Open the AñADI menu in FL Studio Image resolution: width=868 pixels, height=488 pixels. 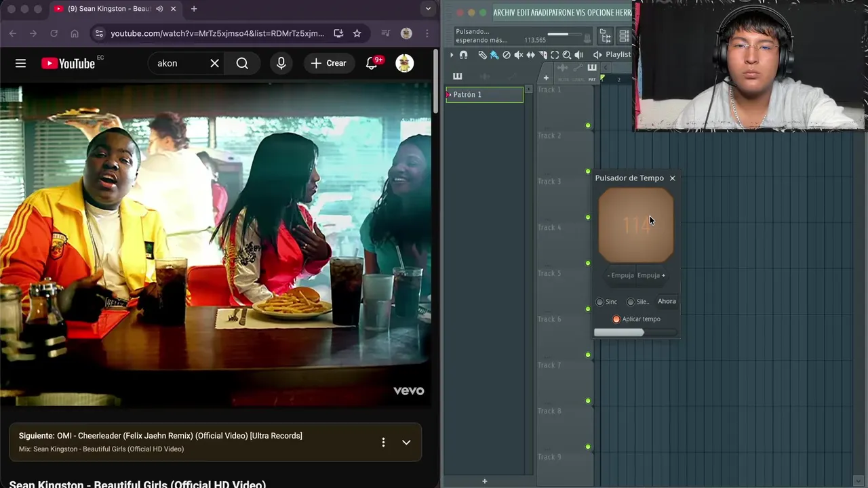click(541, 13)
